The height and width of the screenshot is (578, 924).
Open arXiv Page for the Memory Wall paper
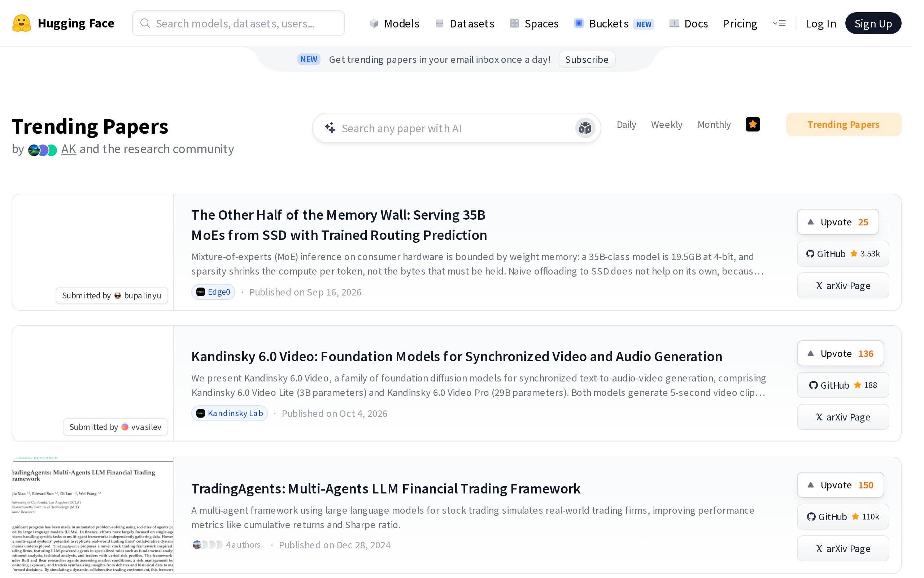click(843, 285)
